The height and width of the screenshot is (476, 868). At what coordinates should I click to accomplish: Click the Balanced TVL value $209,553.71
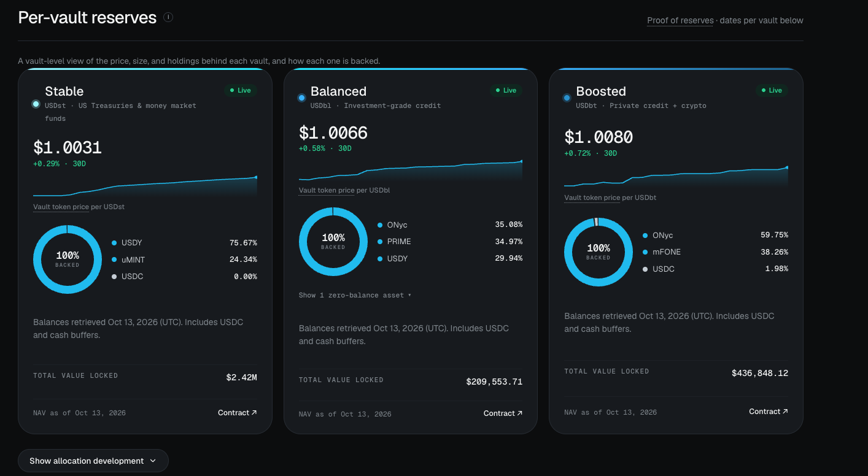point(494,382)
